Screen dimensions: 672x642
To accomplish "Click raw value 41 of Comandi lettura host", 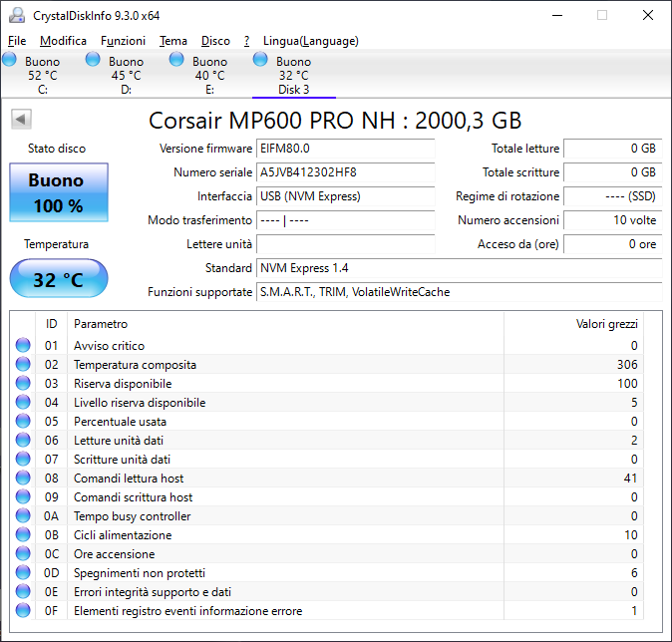I will click(630, 479).
